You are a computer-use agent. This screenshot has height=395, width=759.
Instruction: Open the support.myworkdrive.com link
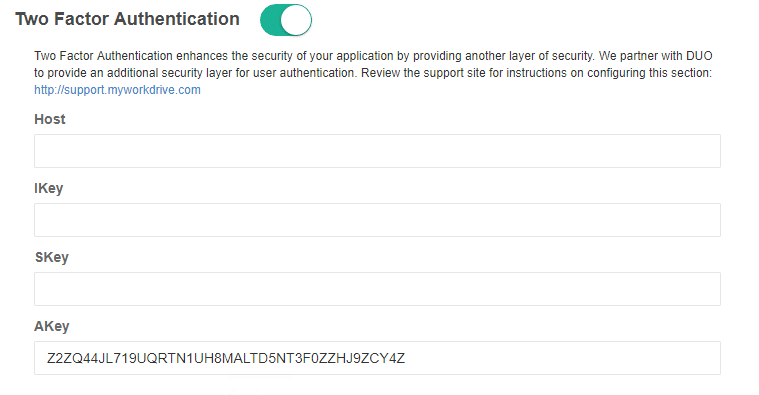117,90
